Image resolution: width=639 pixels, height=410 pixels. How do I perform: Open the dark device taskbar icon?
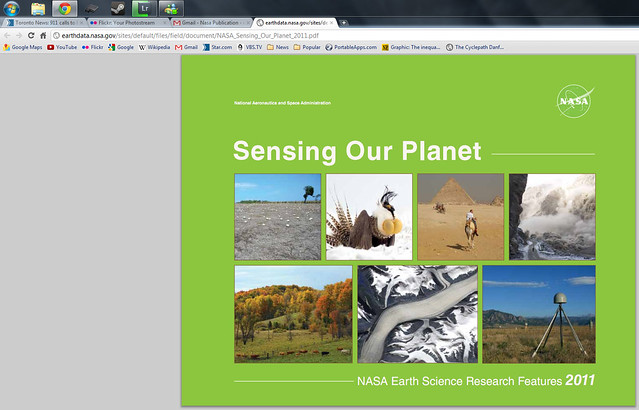(91, 9)
